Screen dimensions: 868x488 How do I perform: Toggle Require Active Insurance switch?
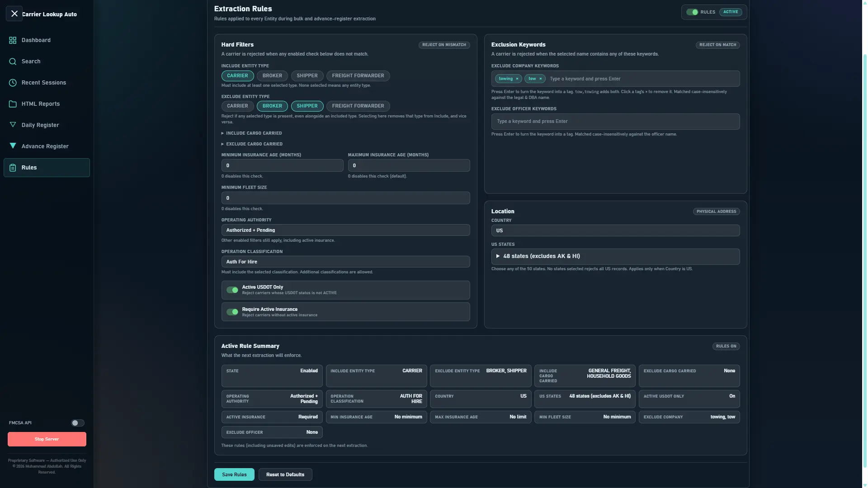232,312
